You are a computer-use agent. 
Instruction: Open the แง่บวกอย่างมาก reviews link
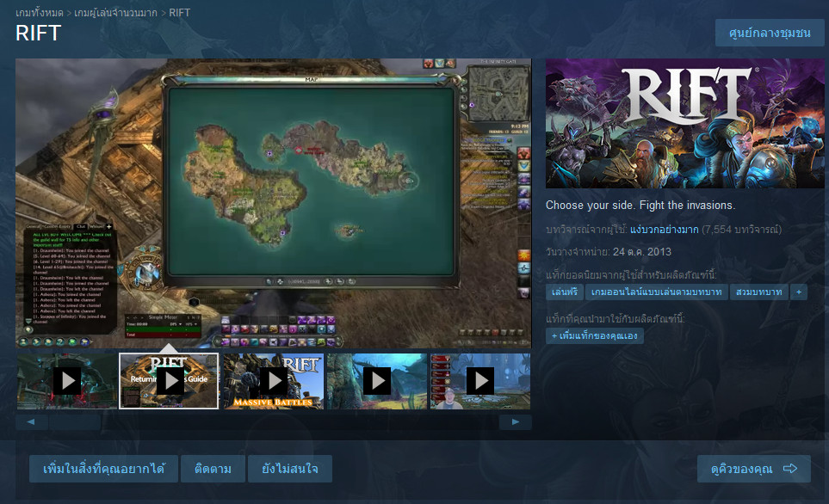664,230
